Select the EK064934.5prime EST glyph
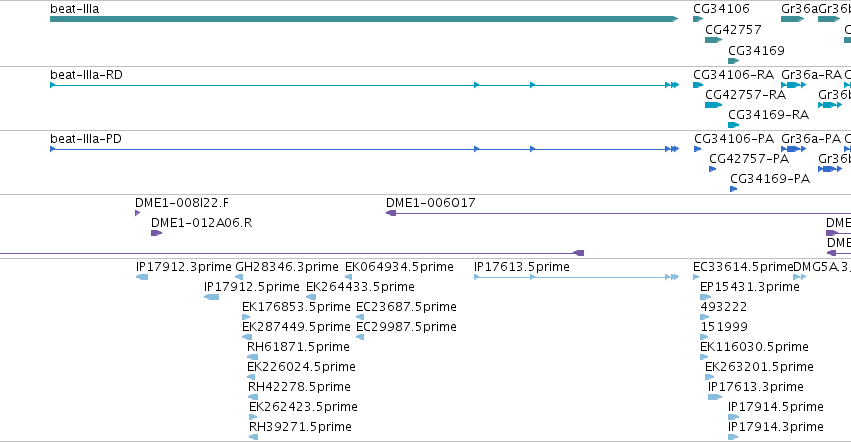851x442 pixels. coord(348,277)
